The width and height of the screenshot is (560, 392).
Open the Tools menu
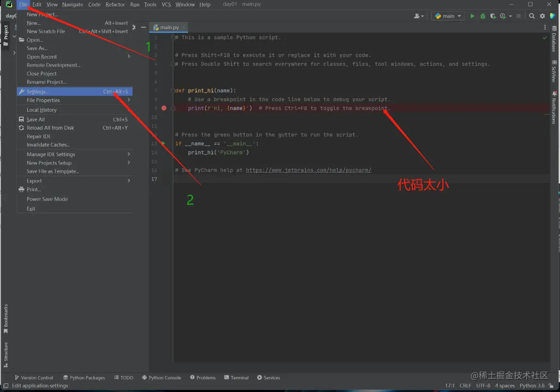(x=150, y=4)
